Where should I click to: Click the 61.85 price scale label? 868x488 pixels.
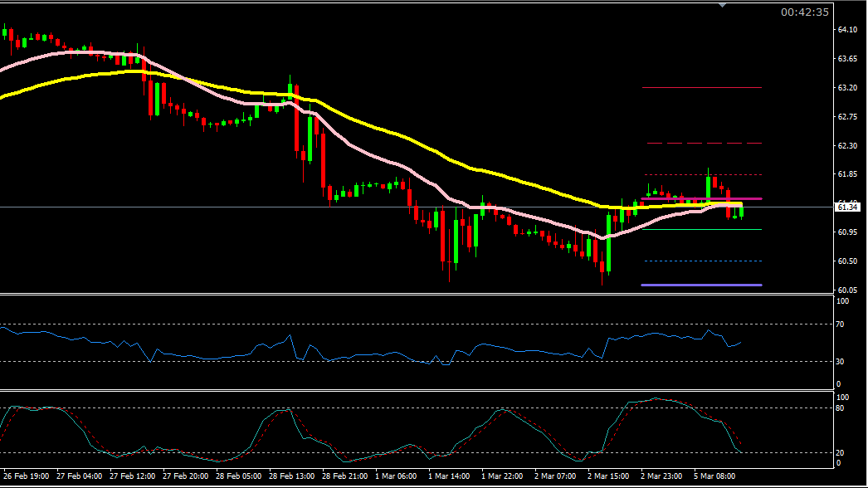pyautogui.click(x=847, y=174)
